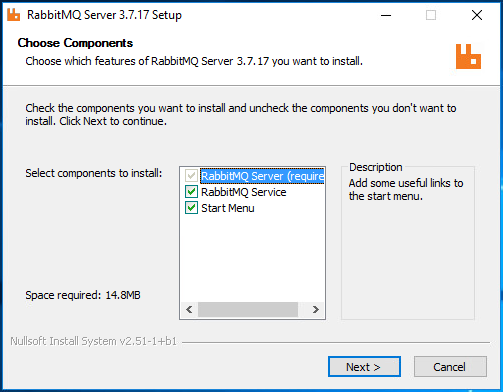Click the grayed RabbitMQ Server required checkbox
The image size is (503, 392).
click(191, 176)
